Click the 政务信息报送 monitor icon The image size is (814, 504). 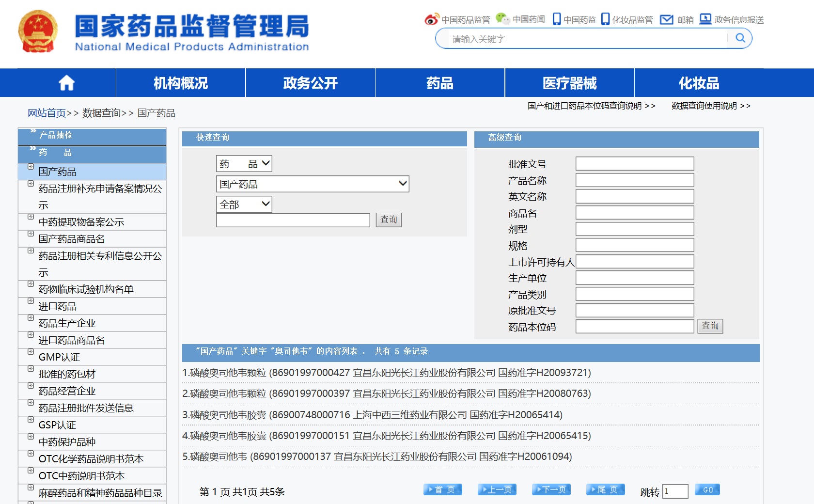click(x=705, y=19)
